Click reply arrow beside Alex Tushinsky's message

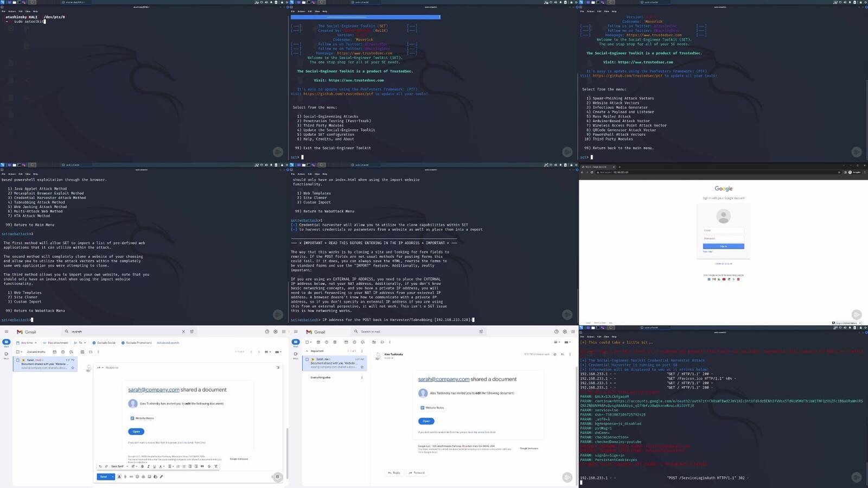tap(563, 354)
